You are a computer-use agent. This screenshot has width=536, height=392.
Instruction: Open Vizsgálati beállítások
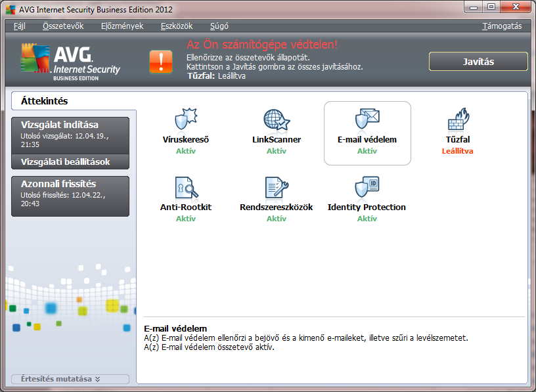click(x=70, y=162)
